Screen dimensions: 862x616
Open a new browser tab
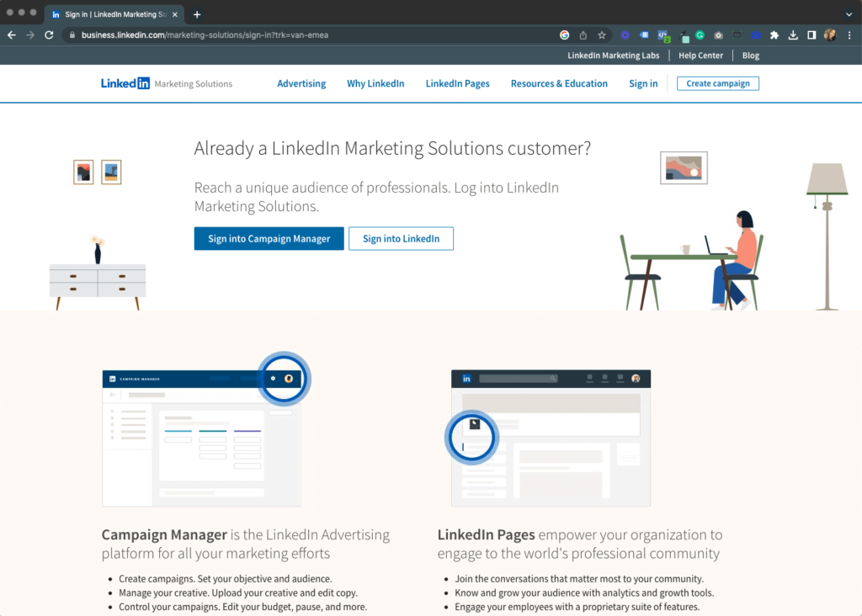click(x=197, y=15)
